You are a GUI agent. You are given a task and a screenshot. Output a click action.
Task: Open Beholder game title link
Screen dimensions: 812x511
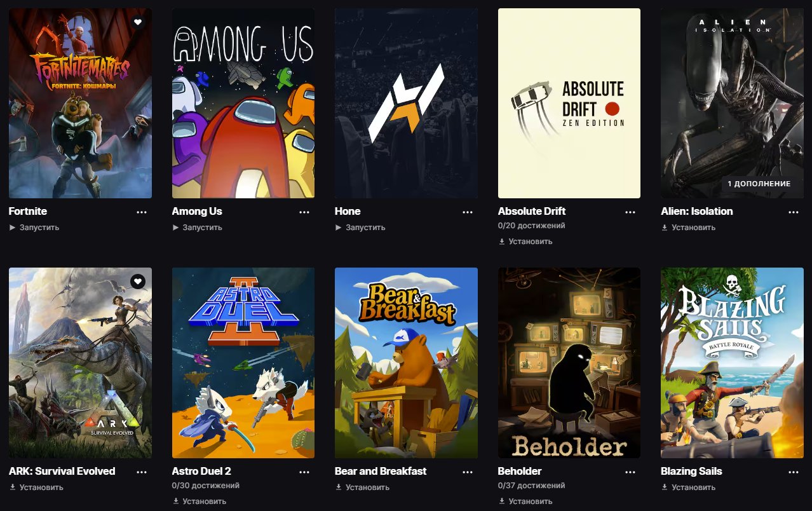520,472
